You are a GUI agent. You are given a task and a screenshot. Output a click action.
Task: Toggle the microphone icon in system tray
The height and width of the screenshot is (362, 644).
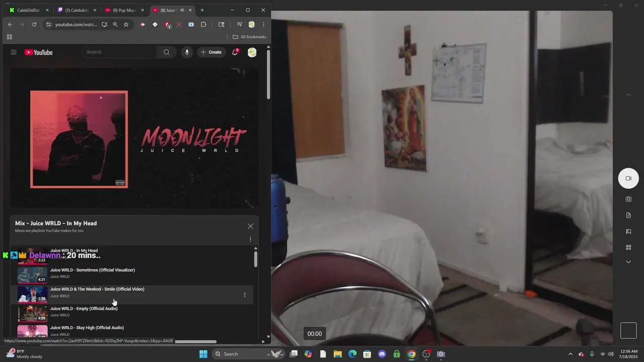click(x=592, y=354)
